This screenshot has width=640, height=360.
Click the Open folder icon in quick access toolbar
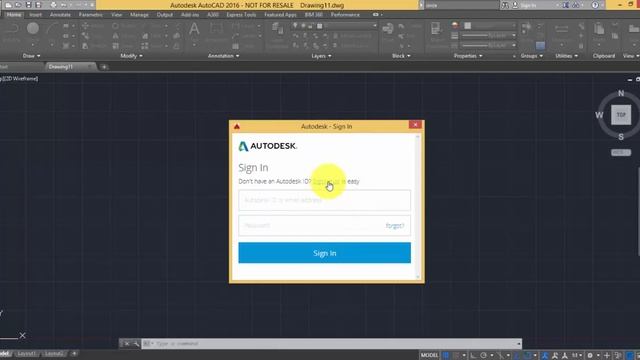(x=18, y=5)
